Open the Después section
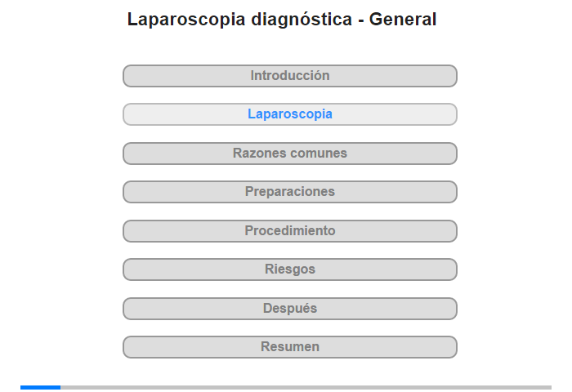This screenshot has height=392, width=572. [x=289, y=309]
